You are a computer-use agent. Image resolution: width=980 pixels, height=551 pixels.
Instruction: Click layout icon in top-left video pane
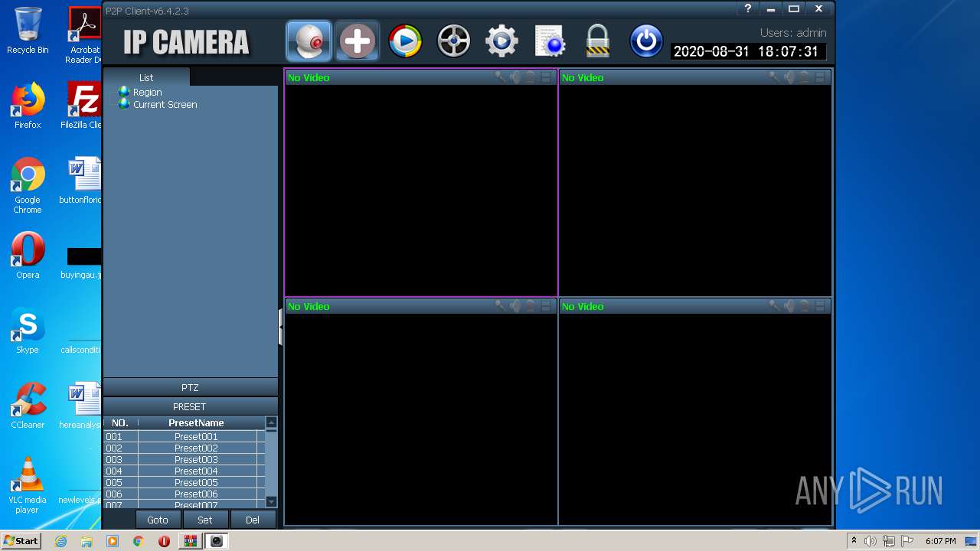point(546,77)
